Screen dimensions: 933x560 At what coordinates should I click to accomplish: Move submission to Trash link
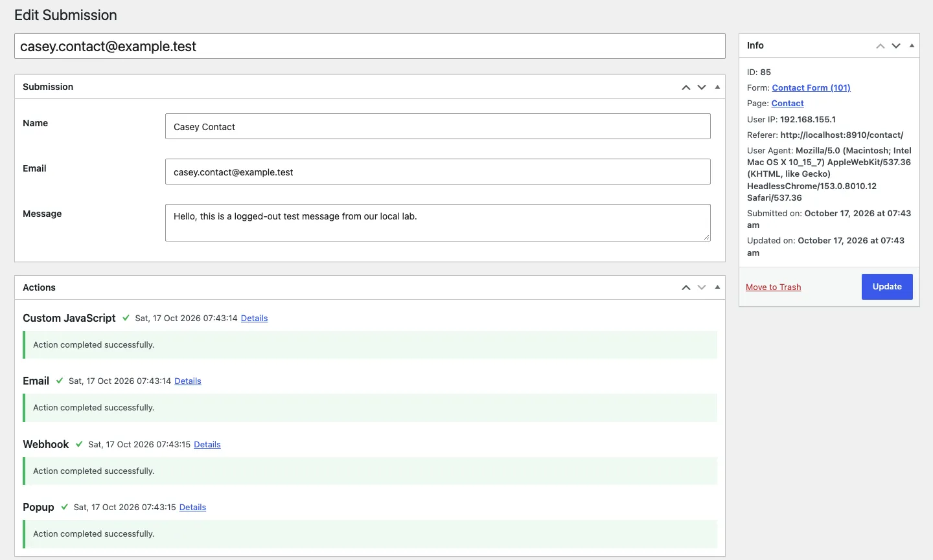click(773, 287)
